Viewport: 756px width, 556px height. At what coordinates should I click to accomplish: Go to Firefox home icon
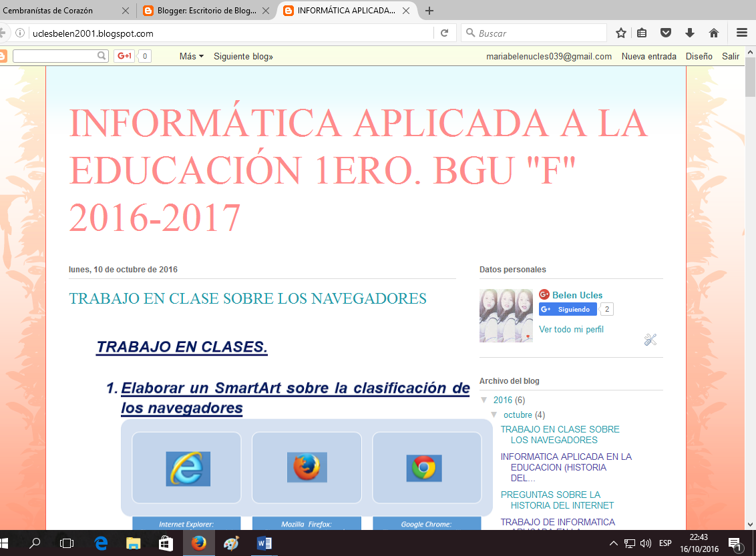pyautogui.click(x=714, y=33)
